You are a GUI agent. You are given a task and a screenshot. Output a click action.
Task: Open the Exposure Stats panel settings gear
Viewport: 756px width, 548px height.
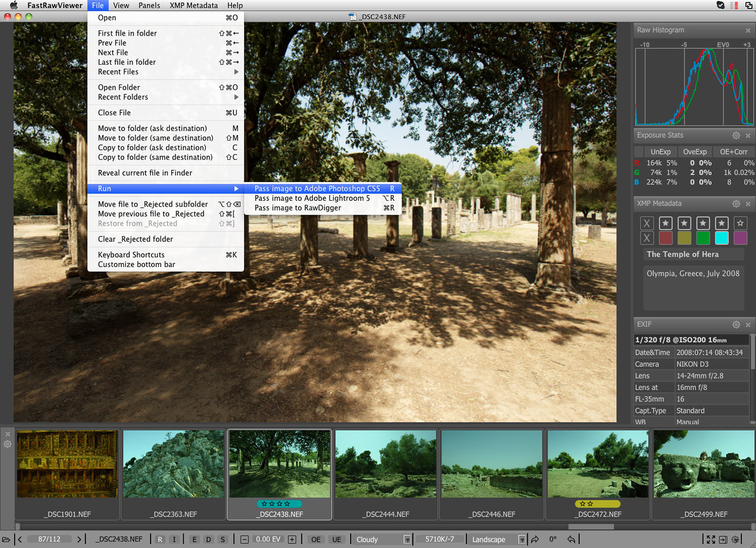click(x=736, y=136)
